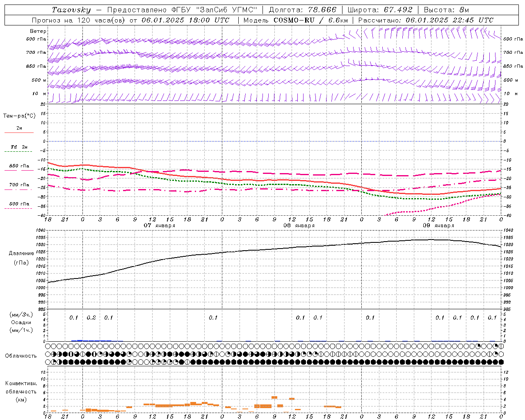Select the forecast start time 06.01.2025 18:00 UTC
This screenshot has width=525, height=420.
[x=185, y=20]
